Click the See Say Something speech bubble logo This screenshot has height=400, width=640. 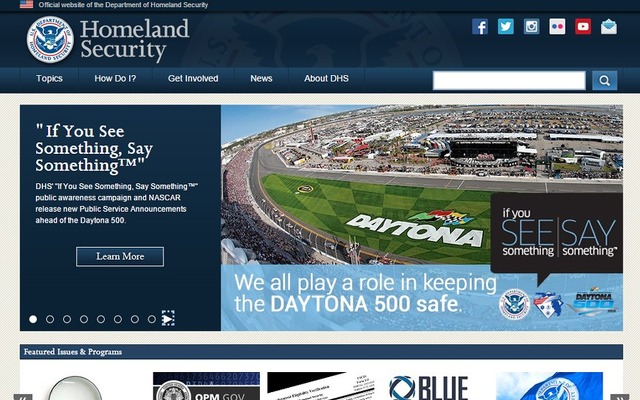coord(557,238)
